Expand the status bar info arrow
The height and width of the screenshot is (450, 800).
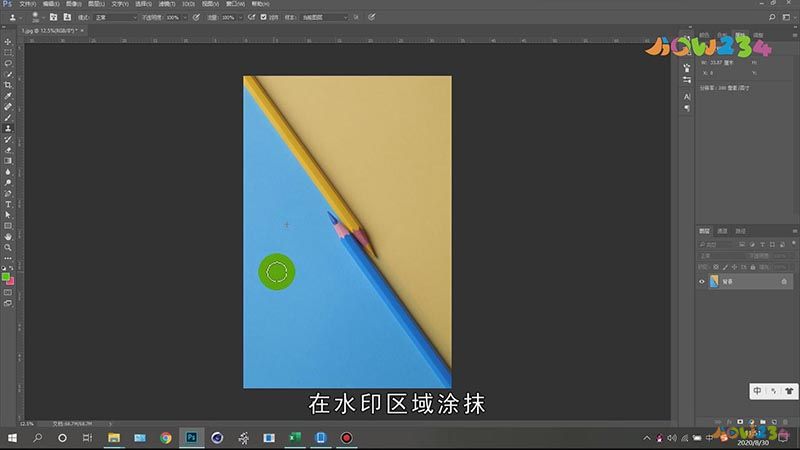pos(110,423)
